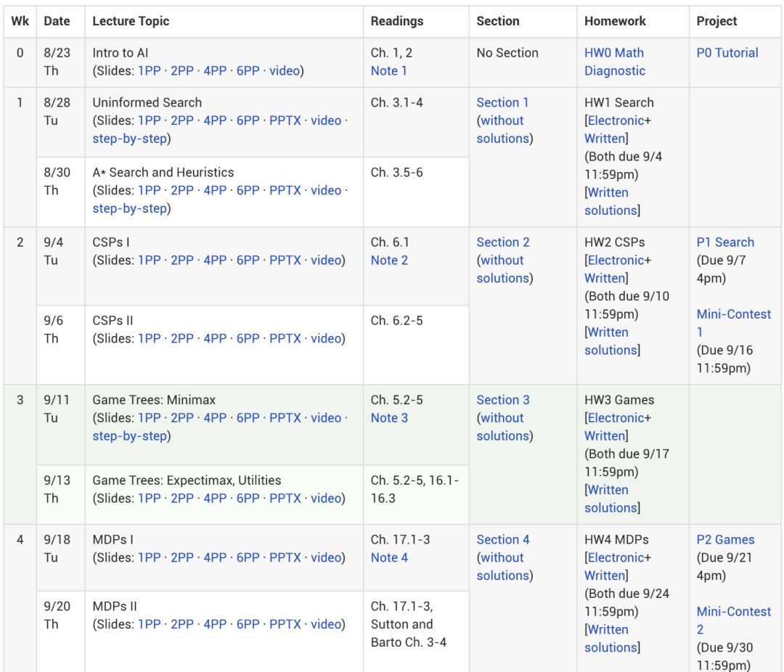Open HW4 MDPs Written link

605,575
